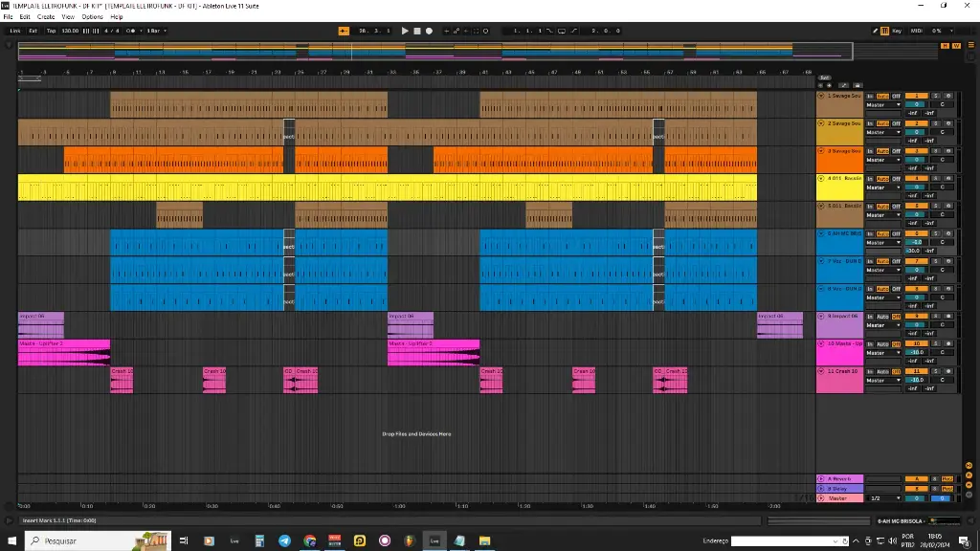Collapse track 4 fold arrow on yellow track
Screen dimensions: 980x551
click(821, 179)
